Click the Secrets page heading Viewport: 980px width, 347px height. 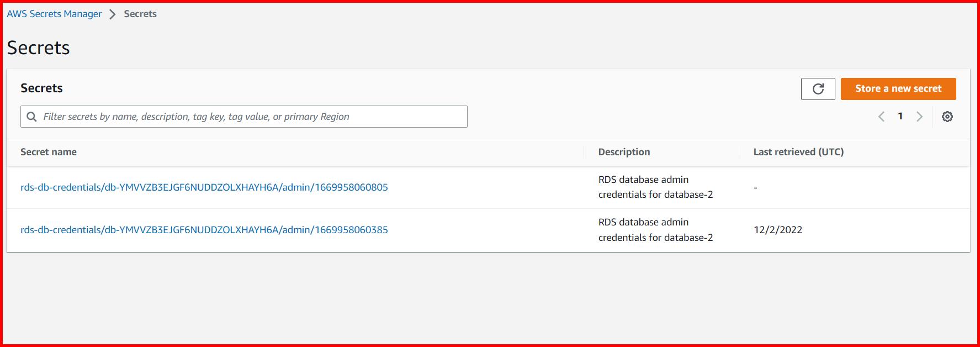pos(38,48)
